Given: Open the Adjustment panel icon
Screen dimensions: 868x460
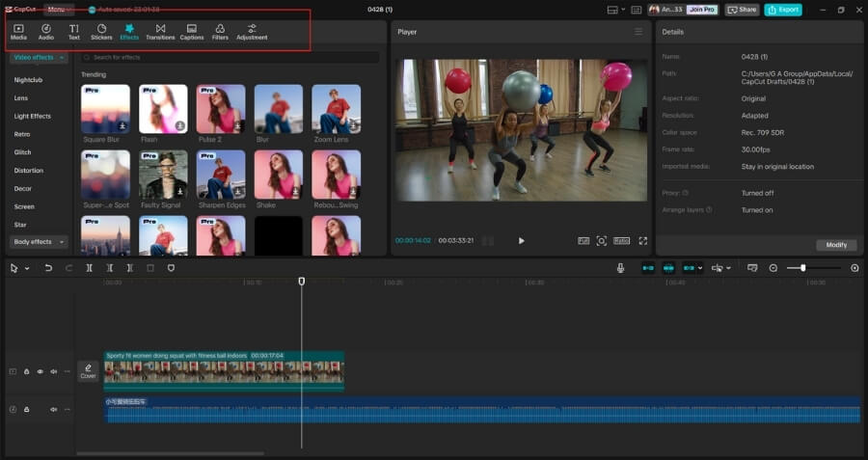Looking at the screenshot, I should (x=252, y=32).
